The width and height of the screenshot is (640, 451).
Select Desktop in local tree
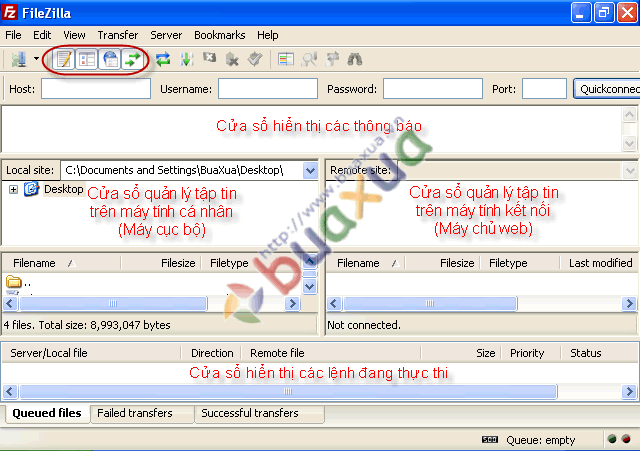point(64,189)
